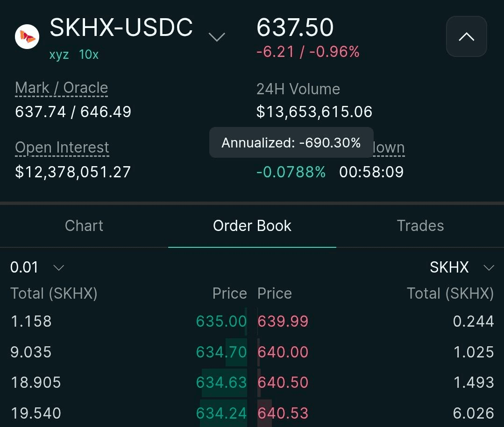Pick the 634.63 bid price
Screen dimensions: 504x427
tap(221, 383)
